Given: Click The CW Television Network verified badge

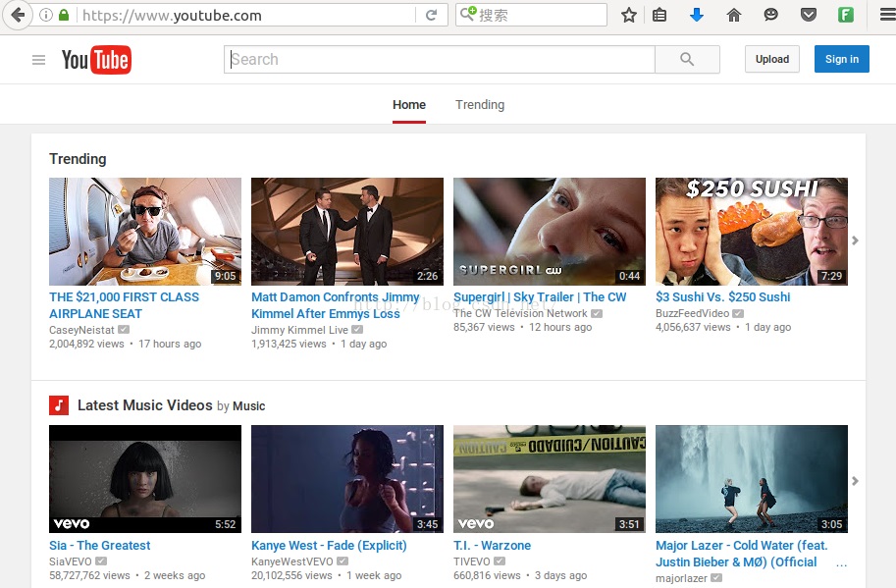Looking at the screenshot, I should click(x=597, y=313).
